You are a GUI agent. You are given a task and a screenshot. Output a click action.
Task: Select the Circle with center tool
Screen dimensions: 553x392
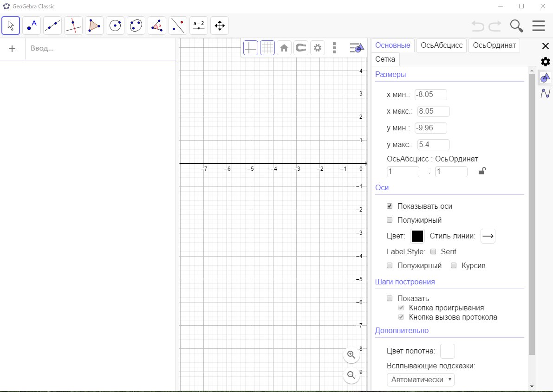tap(115, 26)
